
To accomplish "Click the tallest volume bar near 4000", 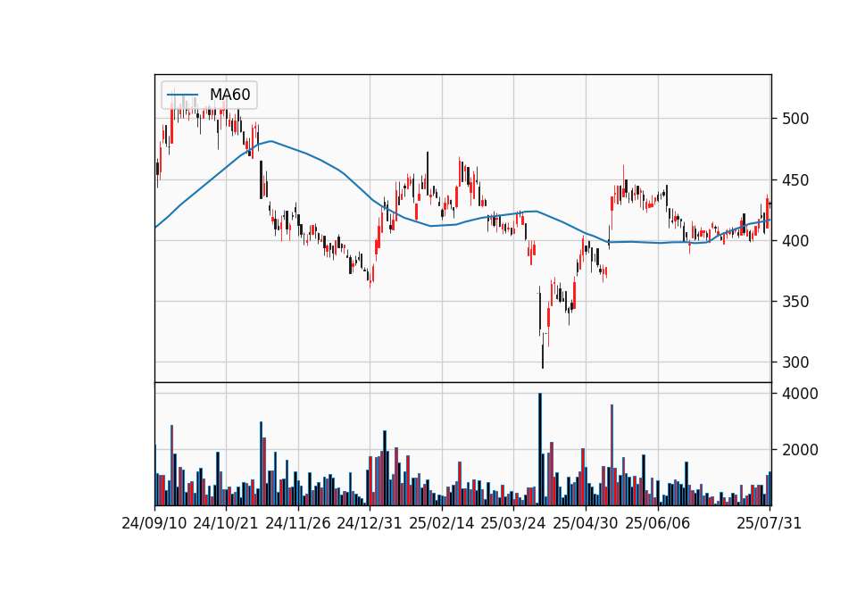I will tap(540, 449).
